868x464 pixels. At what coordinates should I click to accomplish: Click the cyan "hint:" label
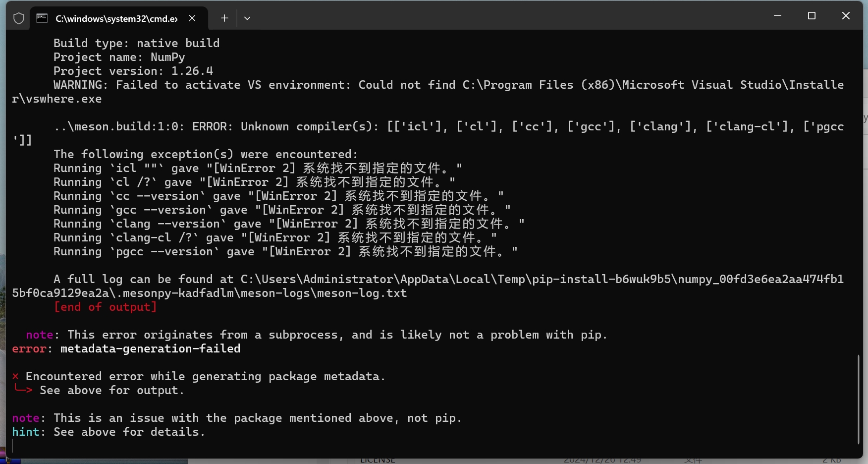click(29, 432)
